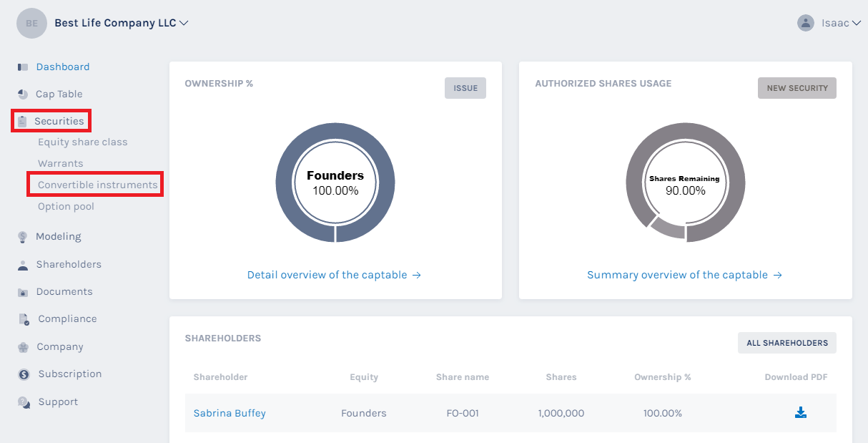Click the AUTHORIZED SHARES USAGE card title
Viewport: 868px width, 443px height.
pos(603,84)
